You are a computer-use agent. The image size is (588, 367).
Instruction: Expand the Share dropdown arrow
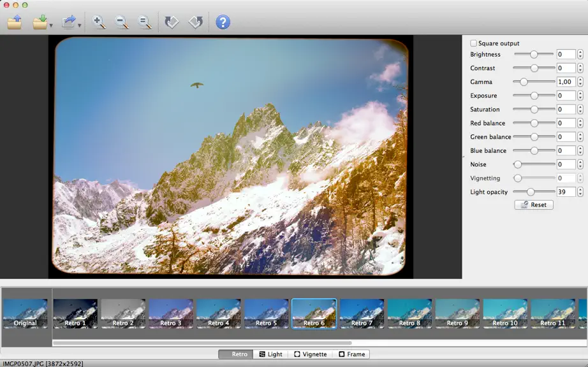80,25
